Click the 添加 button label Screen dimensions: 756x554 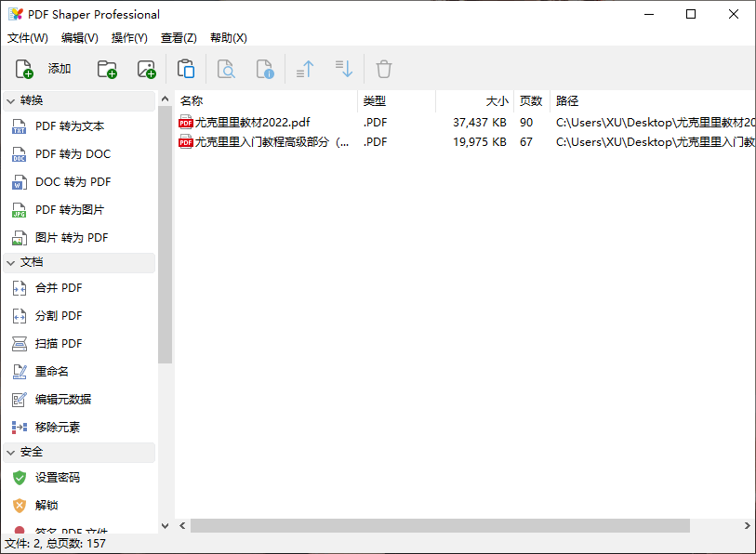60,69
